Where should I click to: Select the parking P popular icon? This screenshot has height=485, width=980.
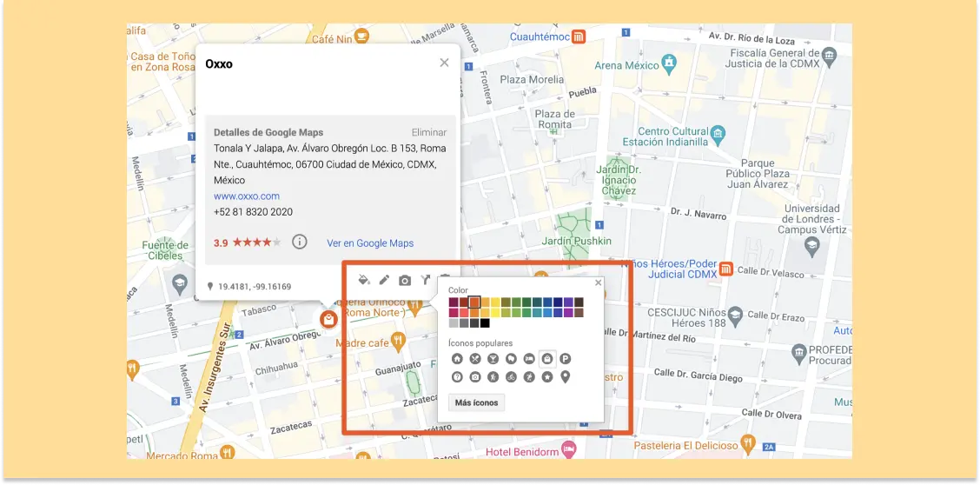566,359
